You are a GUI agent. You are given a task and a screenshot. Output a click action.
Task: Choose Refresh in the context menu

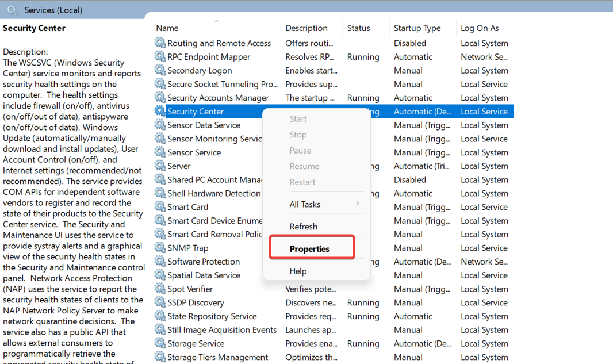coord(304,227)
